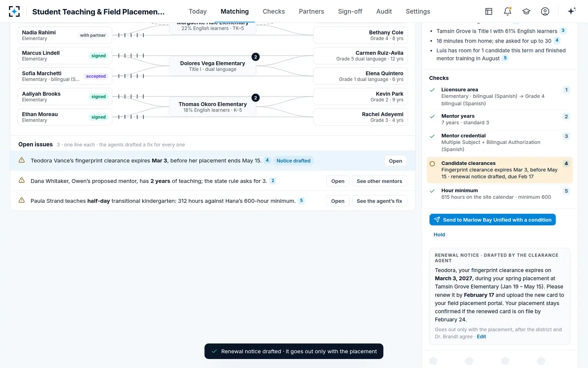Edit the renewal notice draft

tap(481, 337)
